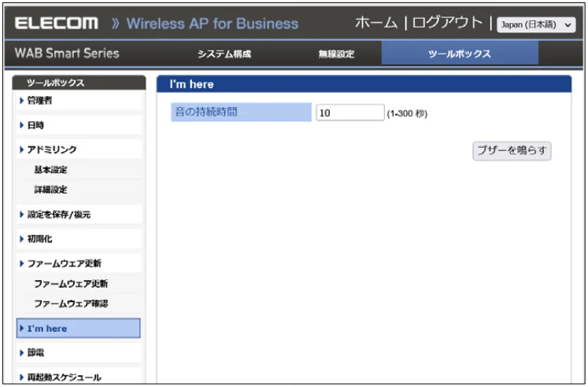Click the ELECOM logo
588x387 pixels.
pyautogui.click(x=57, y=24)
